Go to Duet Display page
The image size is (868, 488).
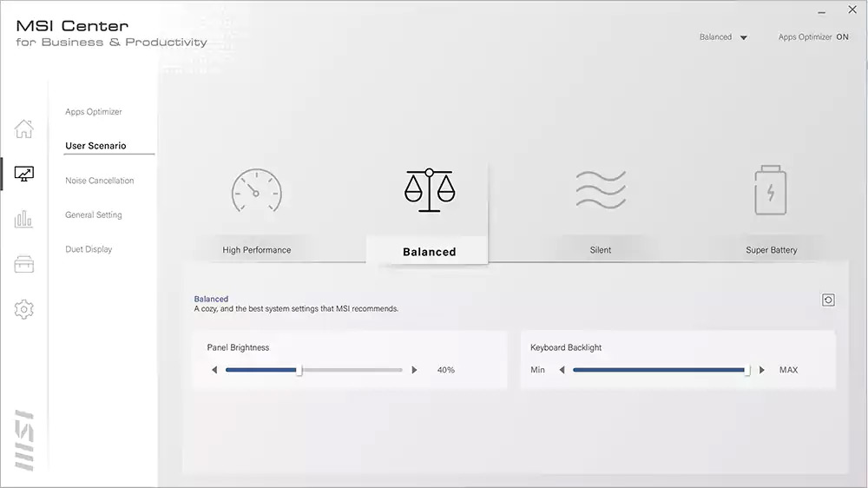coord(89,249)
